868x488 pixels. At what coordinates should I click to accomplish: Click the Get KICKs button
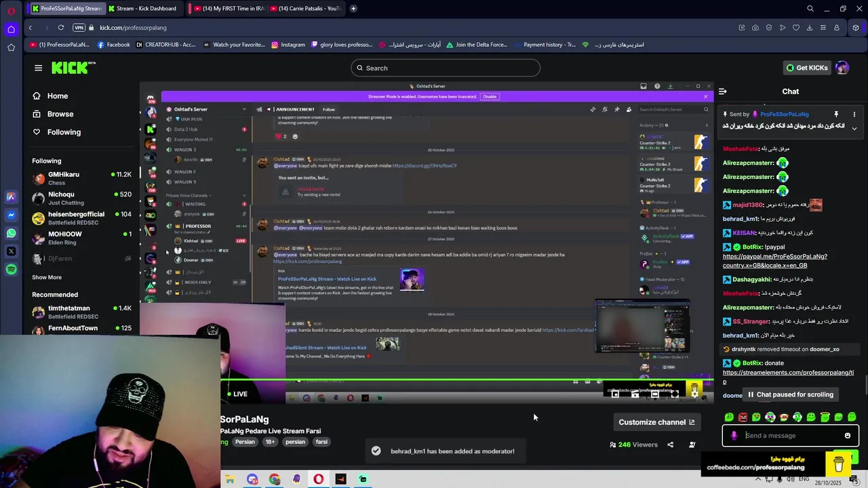[806, 68]
